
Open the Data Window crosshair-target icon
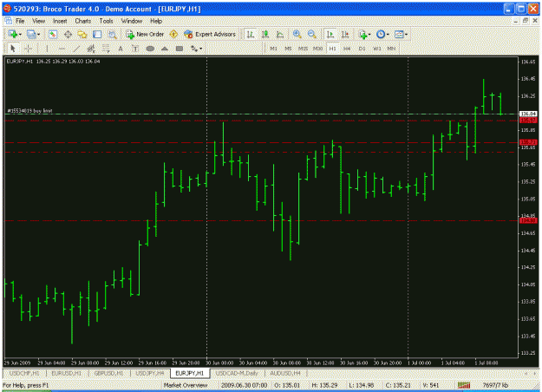click(69, 34)
